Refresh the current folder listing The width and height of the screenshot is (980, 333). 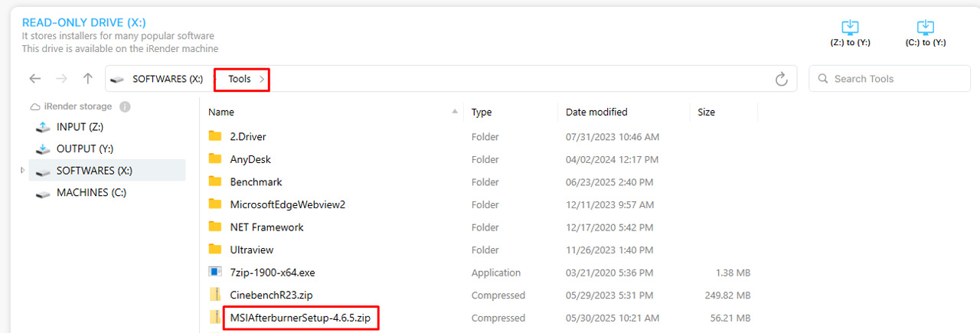781,79
